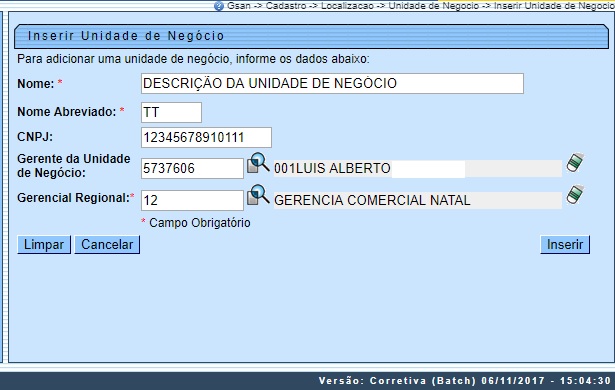Clear the Gerencial Regional eraser icon
This screenshot has height=390, width=615.
tap(575, 194)
